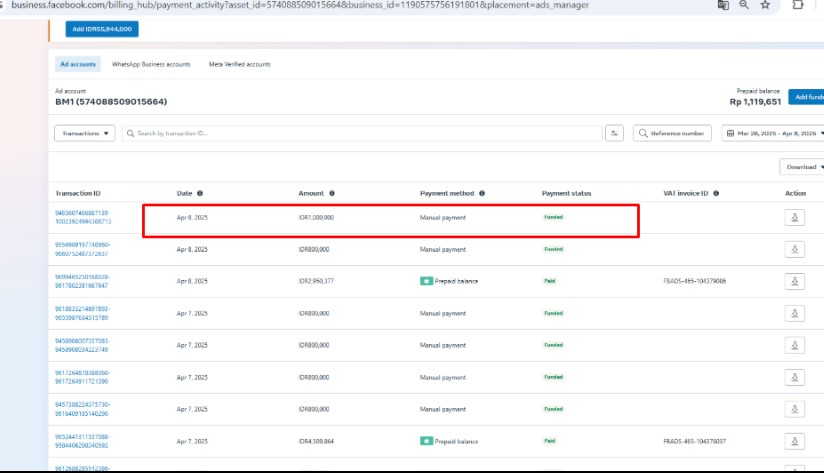Click the Add funds button
This screenshot has height=473, width=824.
[x=806, y=97]
